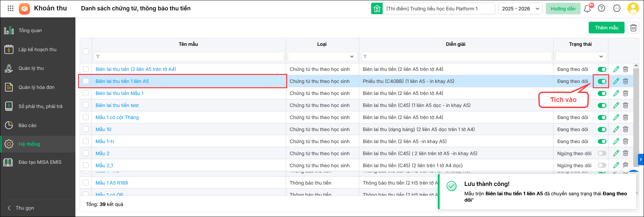
Task: Open the school year 2025 - 2026 dropdown
Action: (520, 9)
